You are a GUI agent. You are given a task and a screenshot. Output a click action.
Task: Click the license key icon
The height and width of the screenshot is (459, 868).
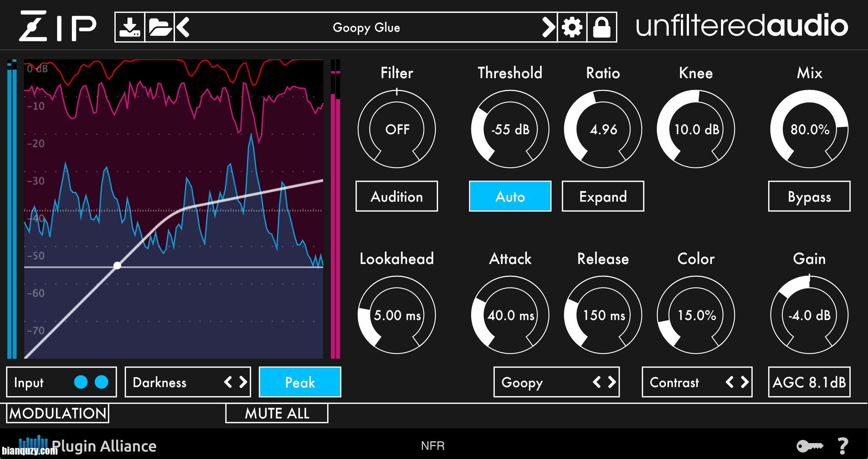point(809,446)
